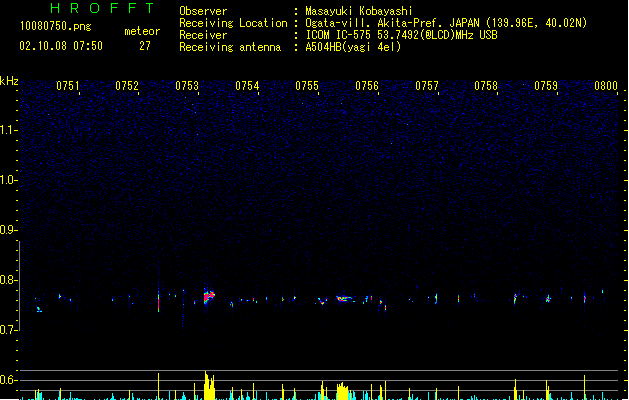Click the 0800 time marker
Screen dimensions: 629x400
pyautogui.click(x=606, y=86)
